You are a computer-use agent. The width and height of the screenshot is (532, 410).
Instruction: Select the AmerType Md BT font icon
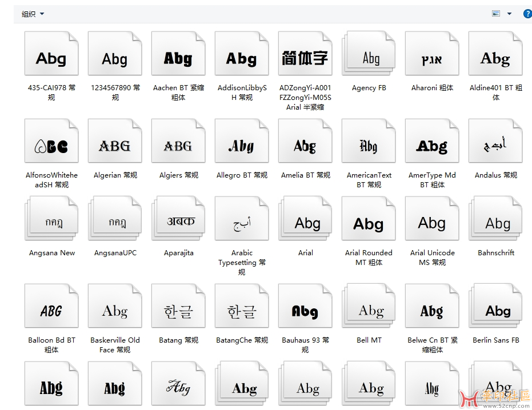pyautogui.click(x=432, y=140)
